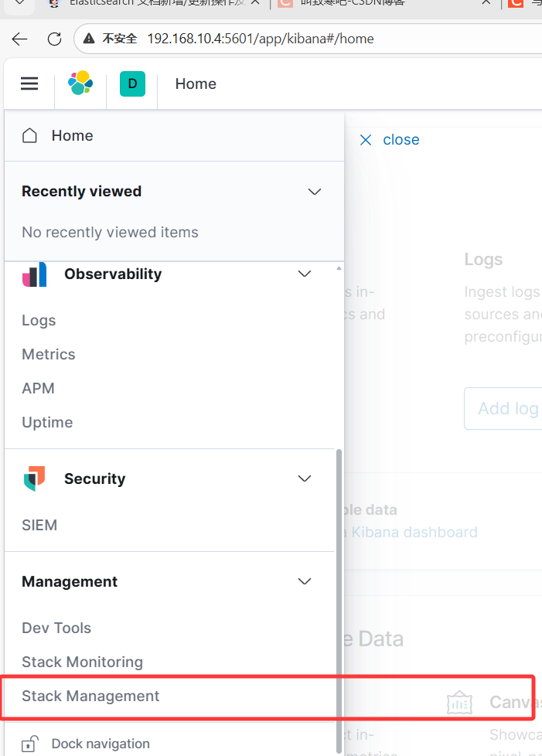Click the Home house icon in sidebar
The image size is (542, 756).
(30, 135)
